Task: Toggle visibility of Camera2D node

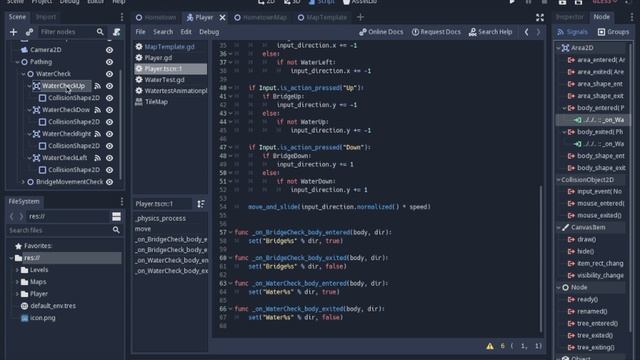Action: 109,50
